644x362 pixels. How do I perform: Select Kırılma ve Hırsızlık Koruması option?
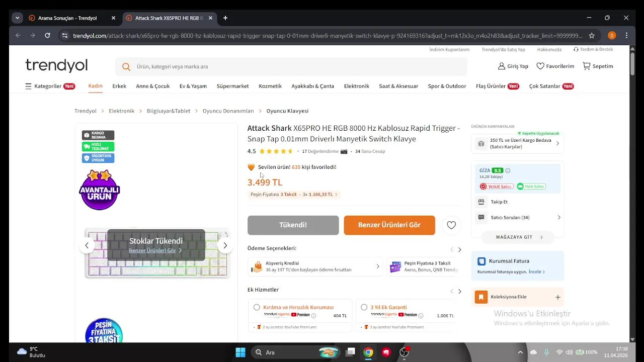257,307
